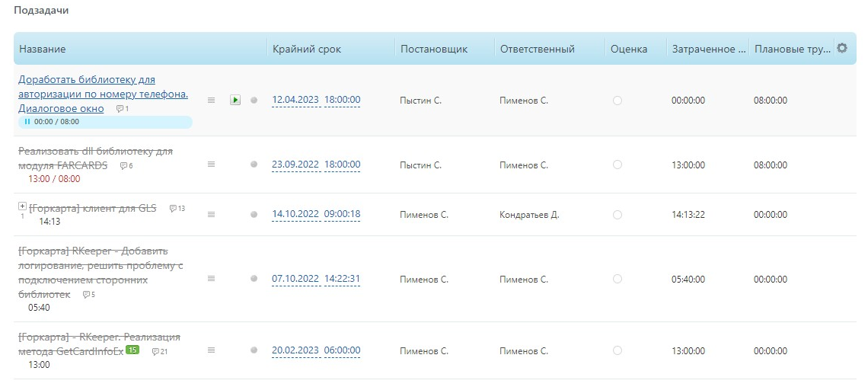Click planned 08:00:00 in FARCARDS row
The image size is (868, 390).
pyautogui.click(x=771, y=165)
